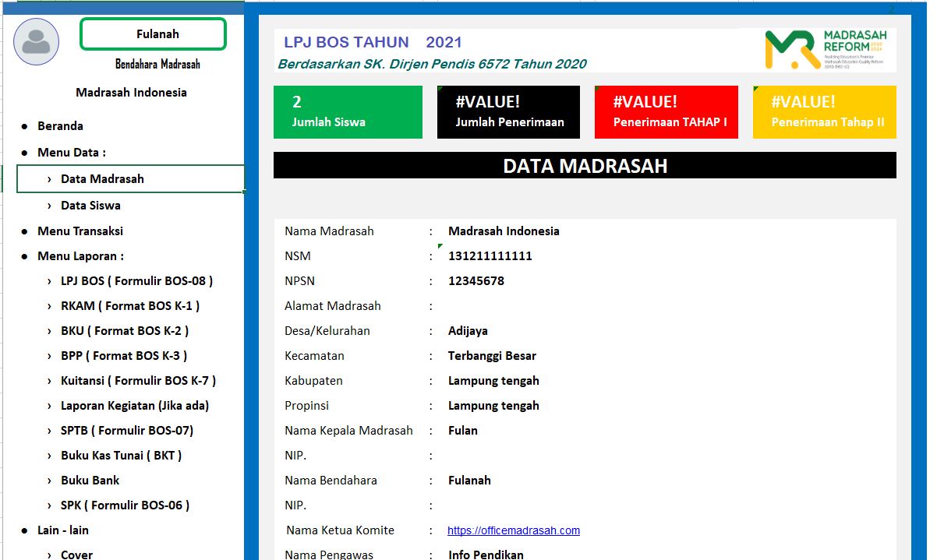
Task: Click the chevron beside Buku Bank
Action: click(x=49, y=480)
